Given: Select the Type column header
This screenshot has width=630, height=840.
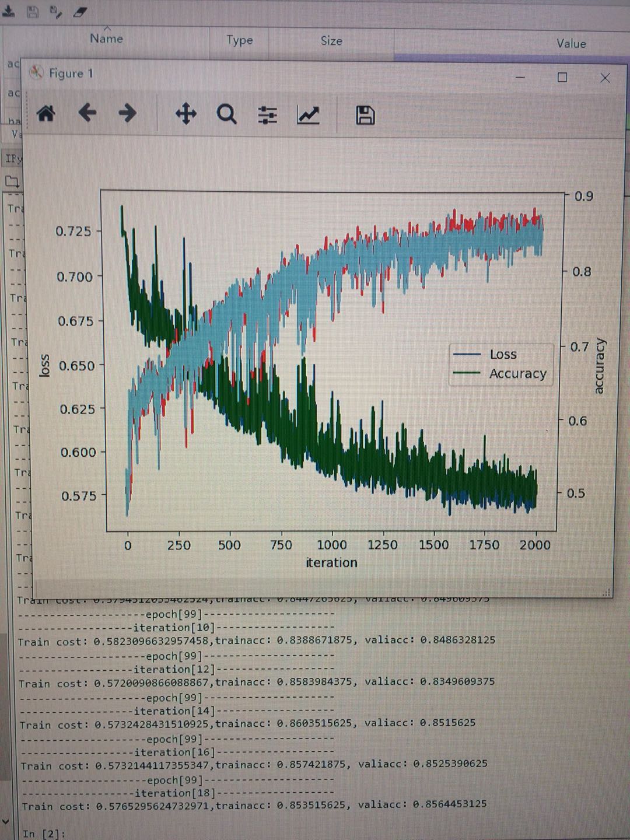Looking at the screenshot, I should [239, 40].
